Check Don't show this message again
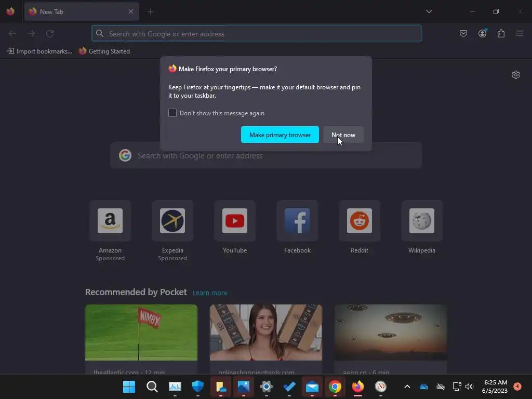Screen dimensions: 532x399 pyautogui.click(x=172, y=113)
